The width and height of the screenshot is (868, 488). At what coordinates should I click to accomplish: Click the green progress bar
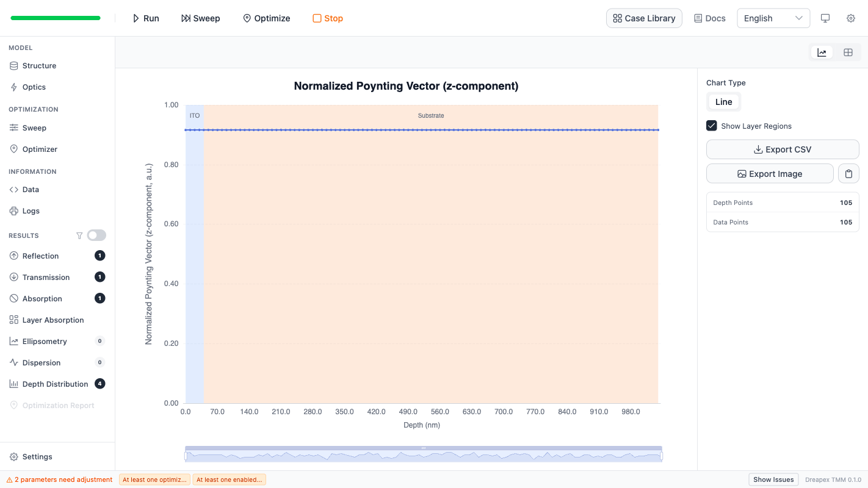click(x=55, y=18)
